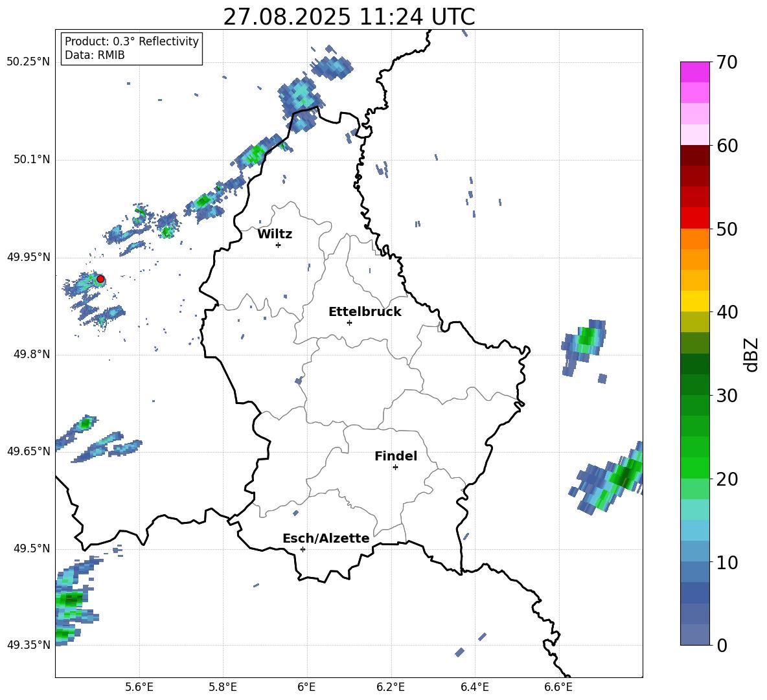Click the 6.2°E longitude label
Viewport: 767px width, 700px height.
(391, 688)
